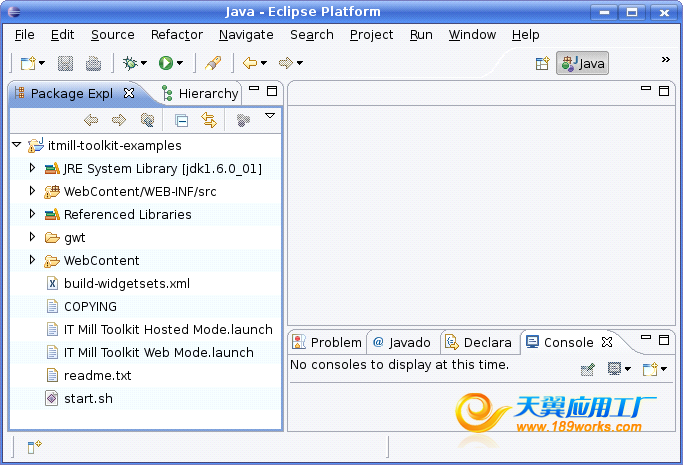Image resolution: width=684 pixels, height=466 pixels.
Task: Open the Search menu
Action: [312, 34]
